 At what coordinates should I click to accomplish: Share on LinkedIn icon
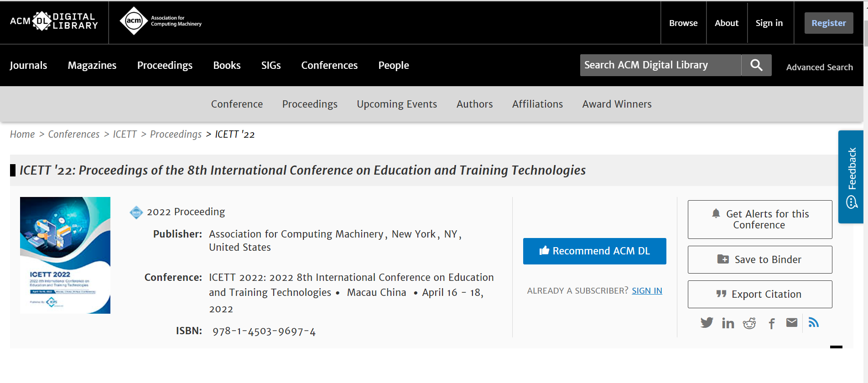(x=728, y=323)
